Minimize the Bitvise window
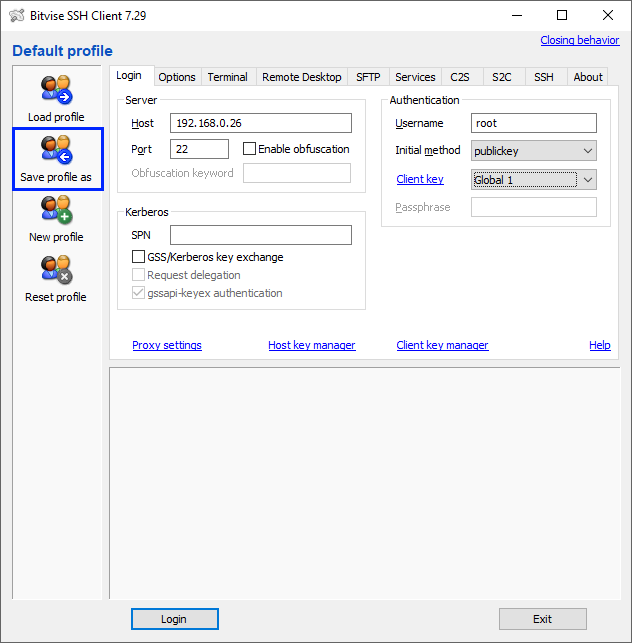Image resolution: width=632 pixels, height=643 pixels. [517, 16]
